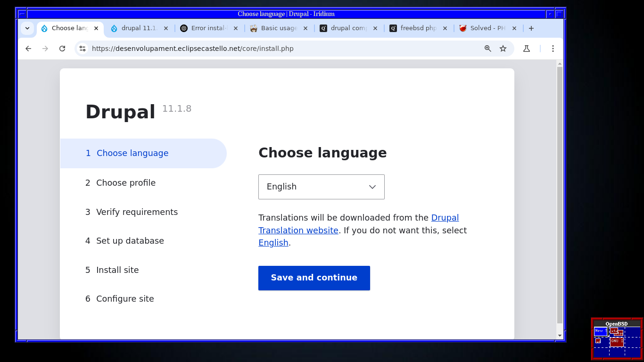The image size is (644, 362).
Task: Open the tab search dropdown arrow
Action: (27, 28)
